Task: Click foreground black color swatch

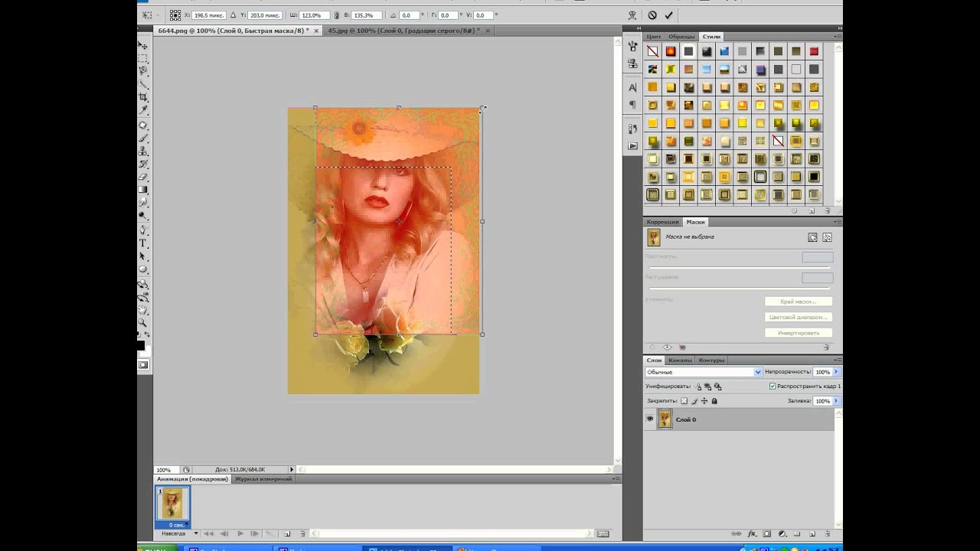Action: coord(141,346)
